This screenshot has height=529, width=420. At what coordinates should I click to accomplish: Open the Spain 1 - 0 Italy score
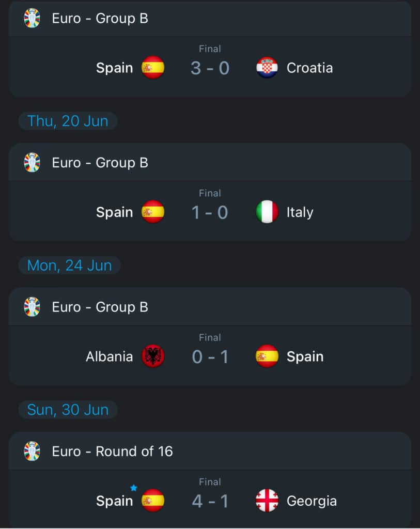pyautogui.click(x=210, y=212)
